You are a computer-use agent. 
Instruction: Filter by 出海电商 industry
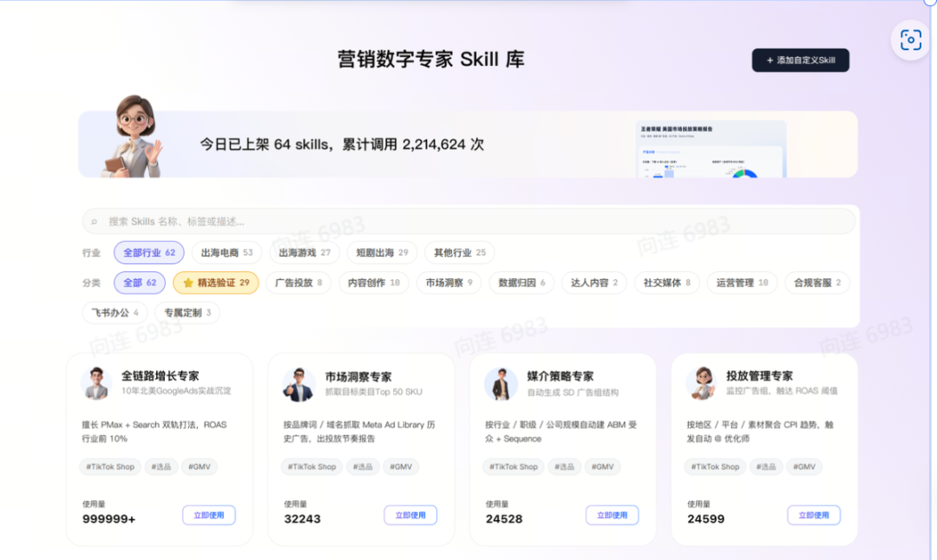click(x=226, y=252)
